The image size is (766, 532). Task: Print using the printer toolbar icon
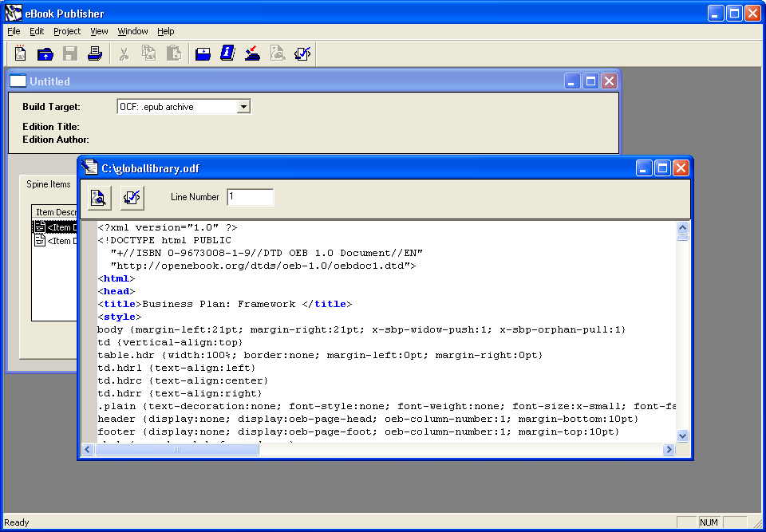(95, 53)
